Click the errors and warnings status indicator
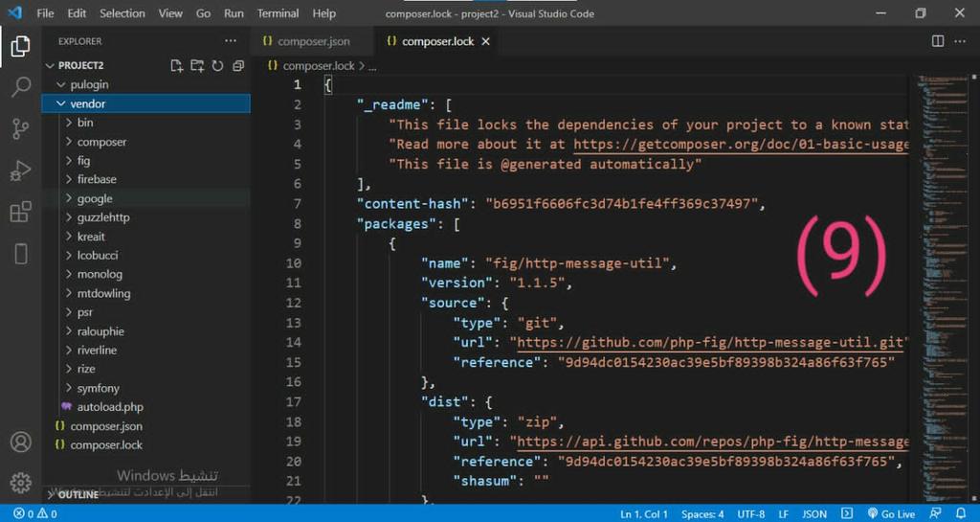The height and width of the screenshot is (522, 980). pos(35,514)
